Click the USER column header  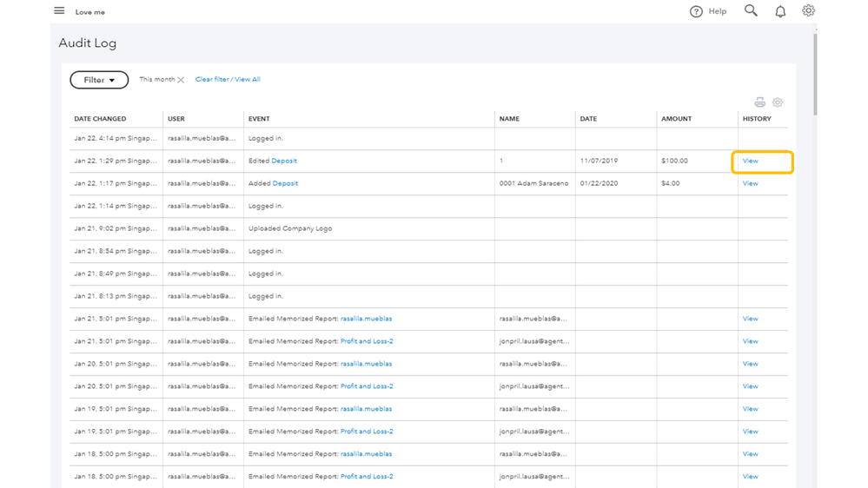[x=176, y=119]
